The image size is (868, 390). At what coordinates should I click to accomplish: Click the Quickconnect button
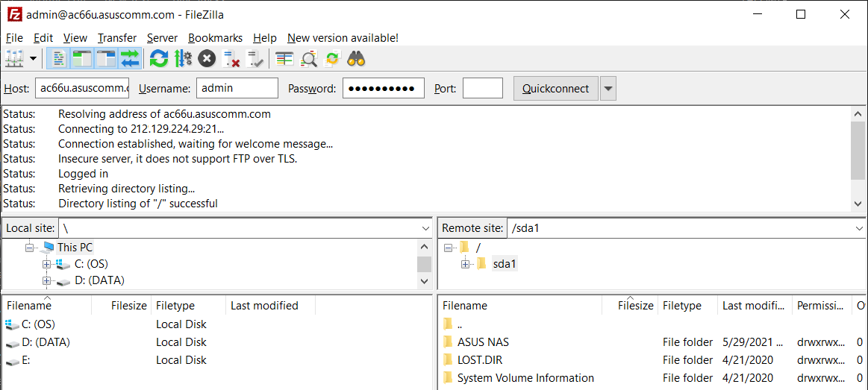tap(555, 89)
